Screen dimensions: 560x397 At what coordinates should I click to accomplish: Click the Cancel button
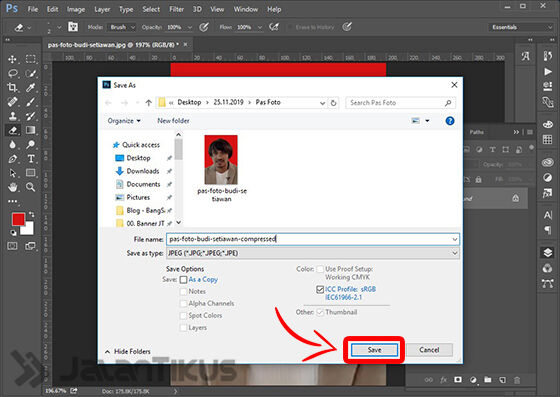(429, 350)
